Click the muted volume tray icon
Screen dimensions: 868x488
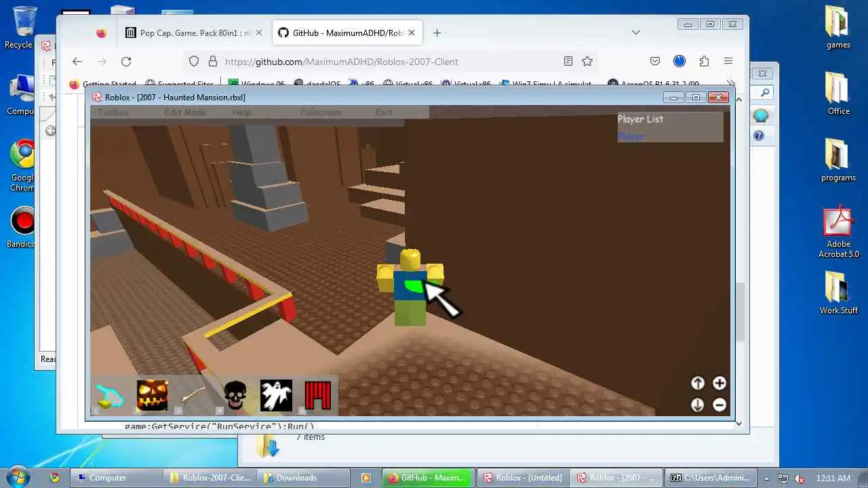[800, 478]
